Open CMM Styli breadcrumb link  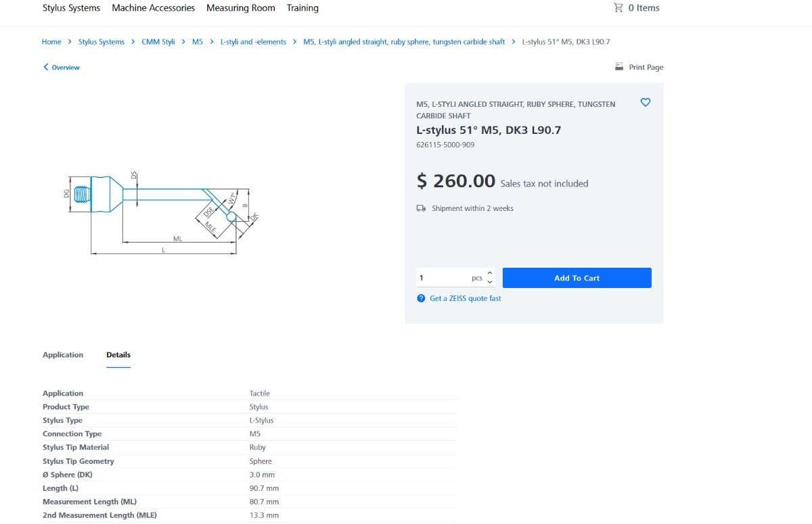(158, 42)
